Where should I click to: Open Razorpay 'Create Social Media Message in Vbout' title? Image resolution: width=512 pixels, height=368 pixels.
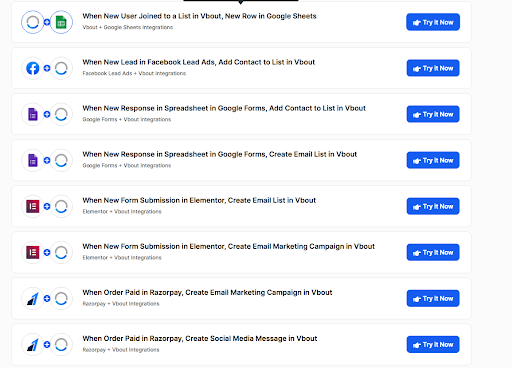pos(200,338)
